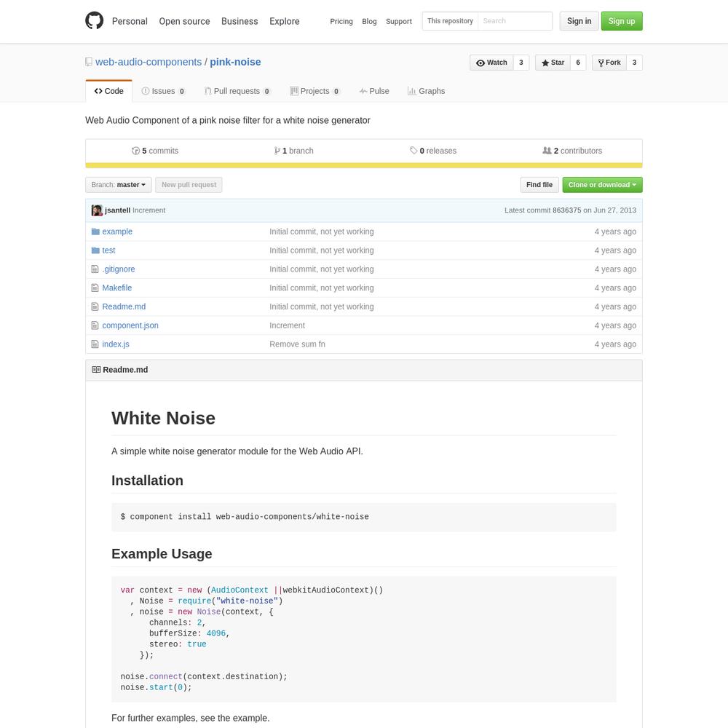The width and height of the screenshot is (728, 728).
Task: Click the Sign in button
Action: [x=579, y=21]
